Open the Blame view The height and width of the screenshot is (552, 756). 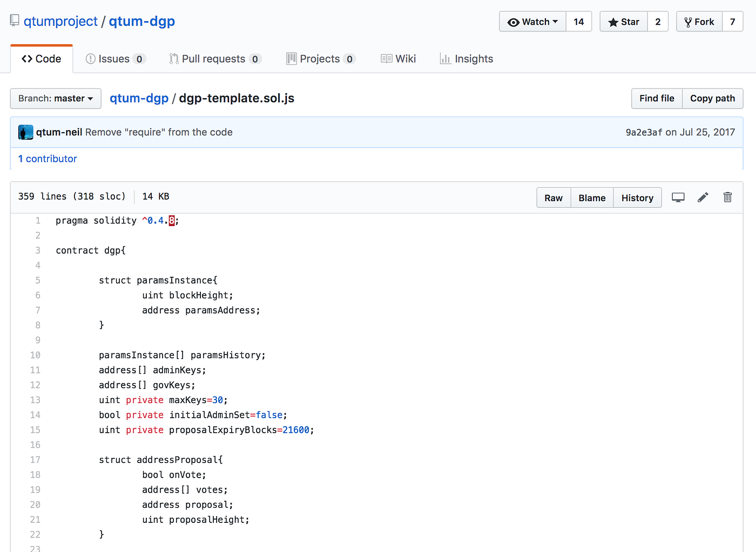(592, 198)
